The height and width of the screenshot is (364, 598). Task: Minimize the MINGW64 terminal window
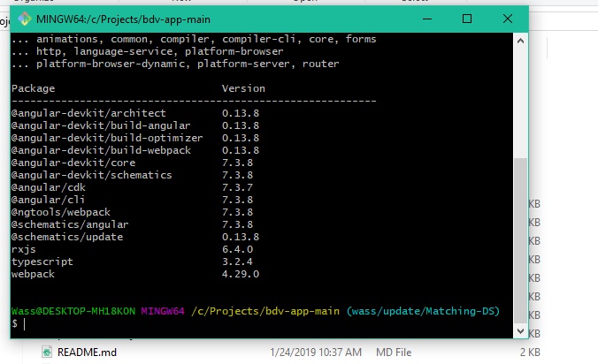pyautogui.click(x=427, y=19)
